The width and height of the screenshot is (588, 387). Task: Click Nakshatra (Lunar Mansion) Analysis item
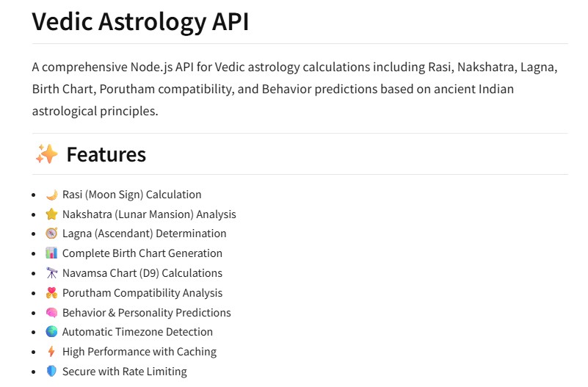(x=149, y=214)
